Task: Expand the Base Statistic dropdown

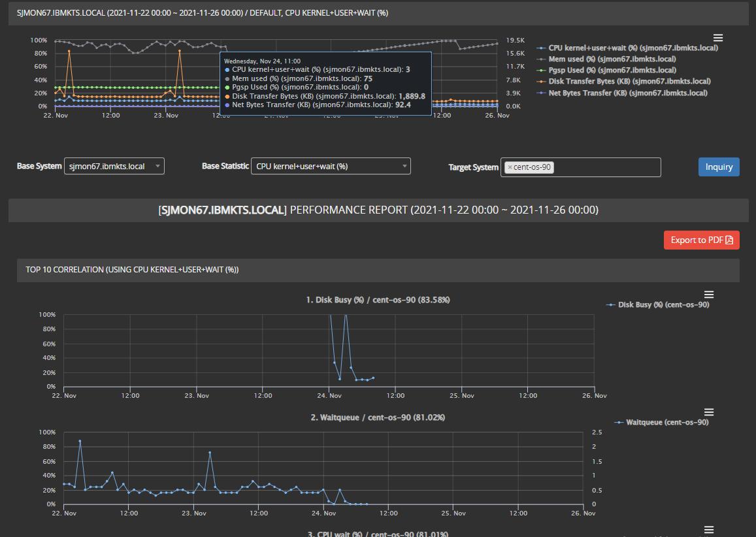Action: 331,167
